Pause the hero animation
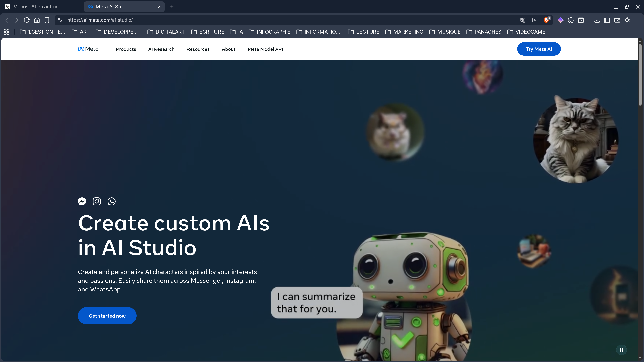This screenshot has width=644, height=362. click(622, 350)
